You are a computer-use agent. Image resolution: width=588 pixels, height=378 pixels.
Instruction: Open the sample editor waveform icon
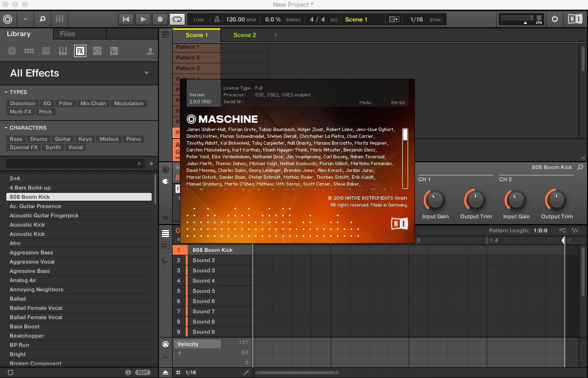coord(165,262)
